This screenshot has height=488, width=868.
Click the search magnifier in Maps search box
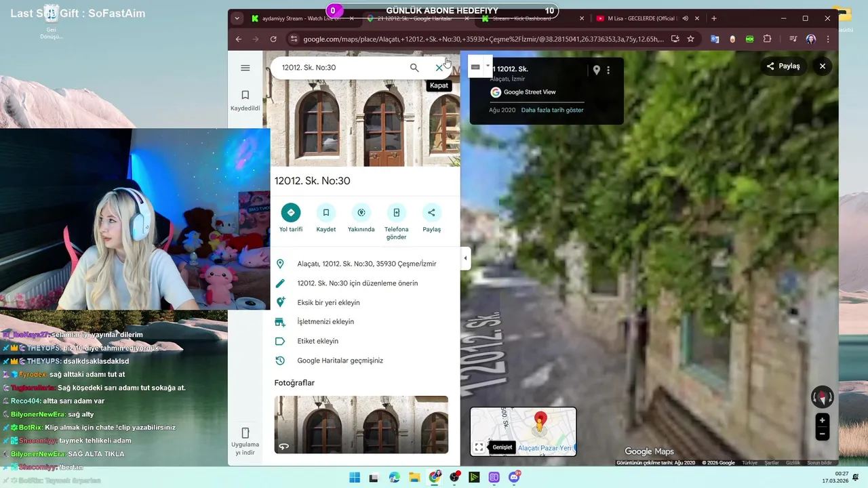coord(414,68)
